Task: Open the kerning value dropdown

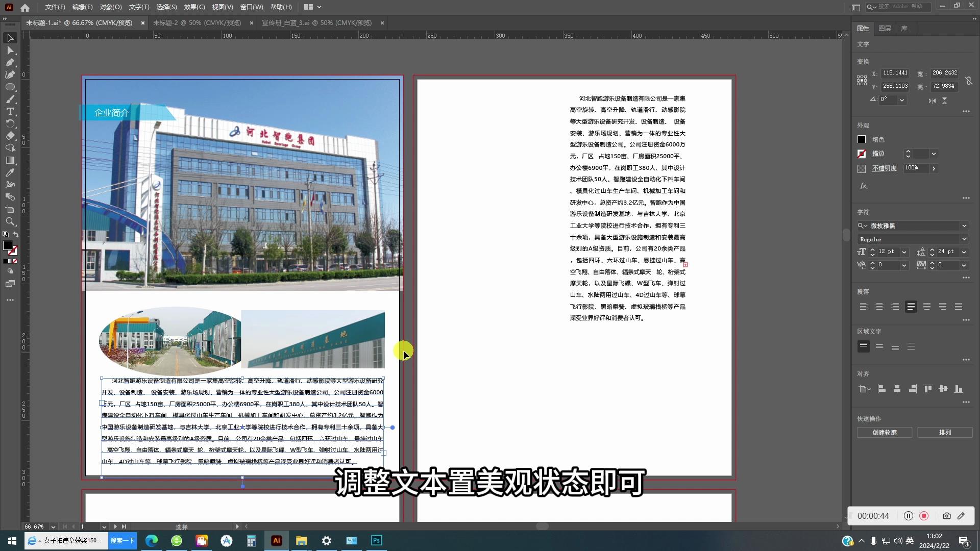Action: tap(904, 265)
